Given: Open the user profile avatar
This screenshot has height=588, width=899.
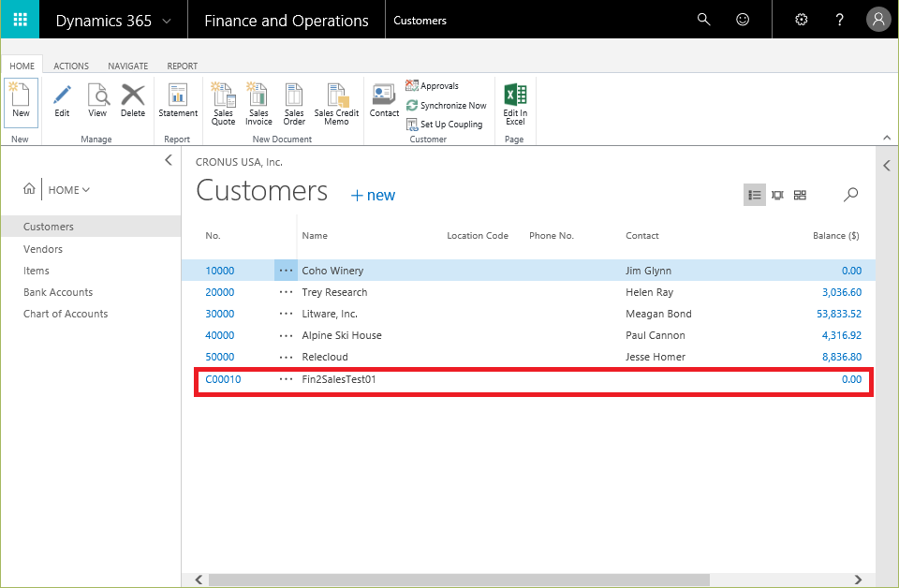Looking at the screenshot, I should (878, 20).
